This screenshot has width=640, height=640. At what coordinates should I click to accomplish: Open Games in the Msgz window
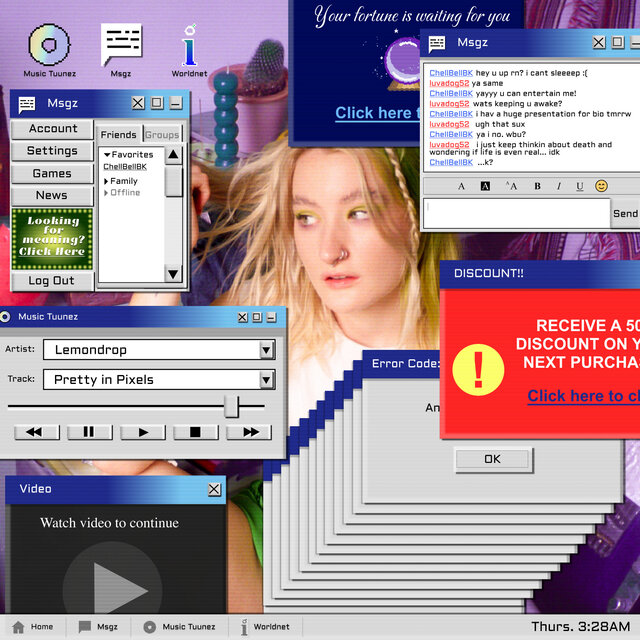53,173
